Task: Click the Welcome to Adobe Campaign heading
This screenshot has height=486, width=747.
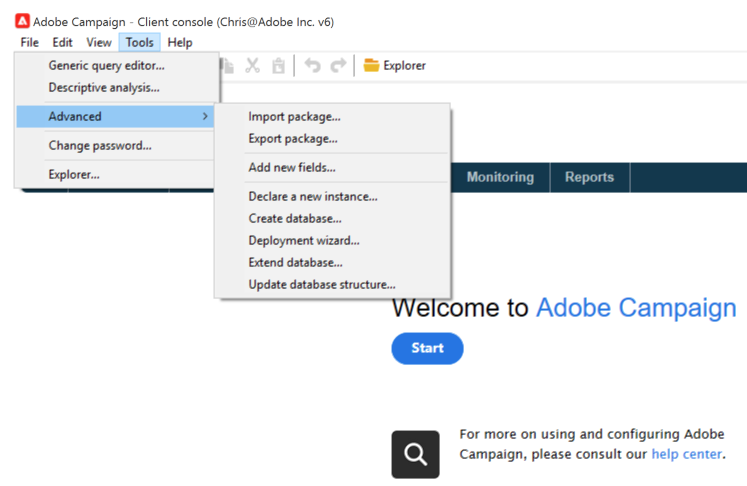Action: click(564, 307)
